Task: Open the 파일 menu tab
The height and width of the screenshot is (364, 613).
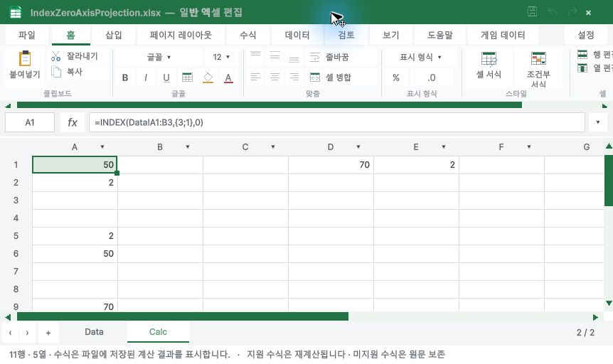Action: click(x=26, y=35)
